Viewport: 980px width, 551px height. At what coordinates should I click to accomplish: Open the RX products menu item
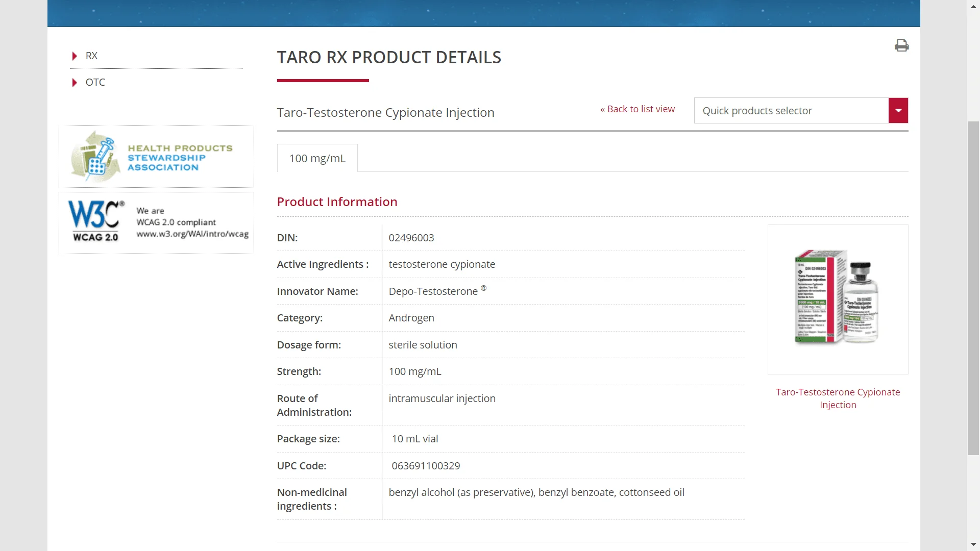coord(91,56)
